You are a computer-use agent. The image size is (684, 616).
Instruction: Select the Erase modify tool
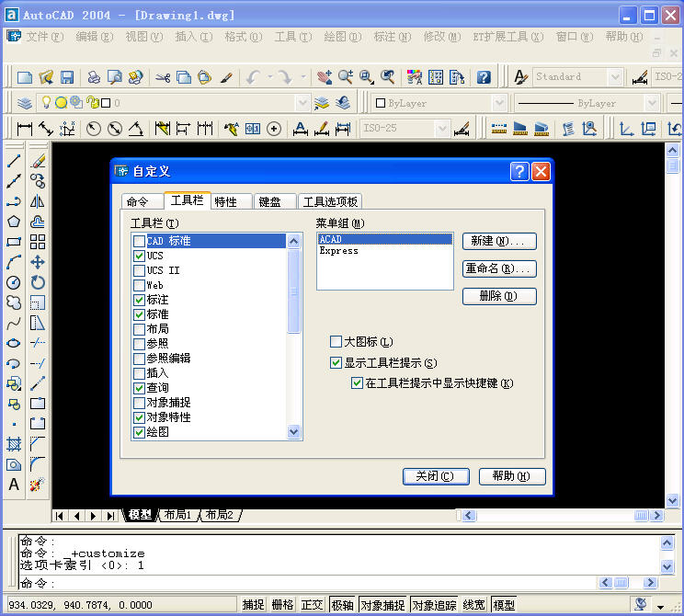pyautogui.click(x=38, y=161)
